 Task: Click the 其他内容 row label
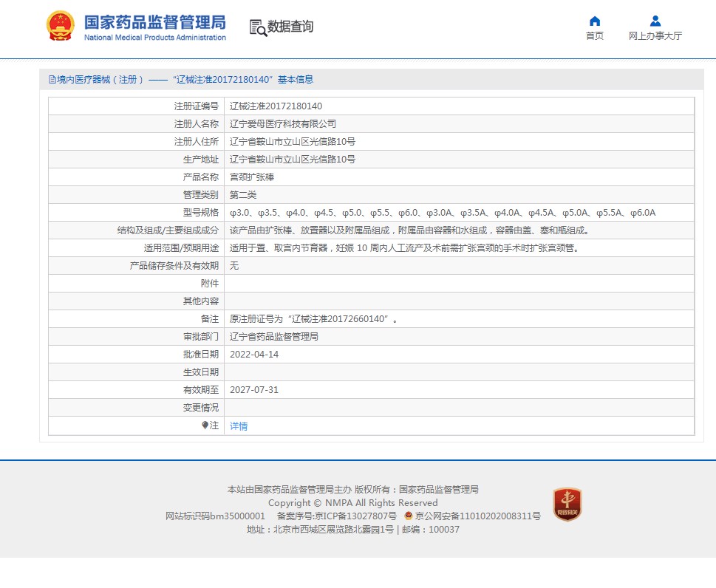coord(201,301)
